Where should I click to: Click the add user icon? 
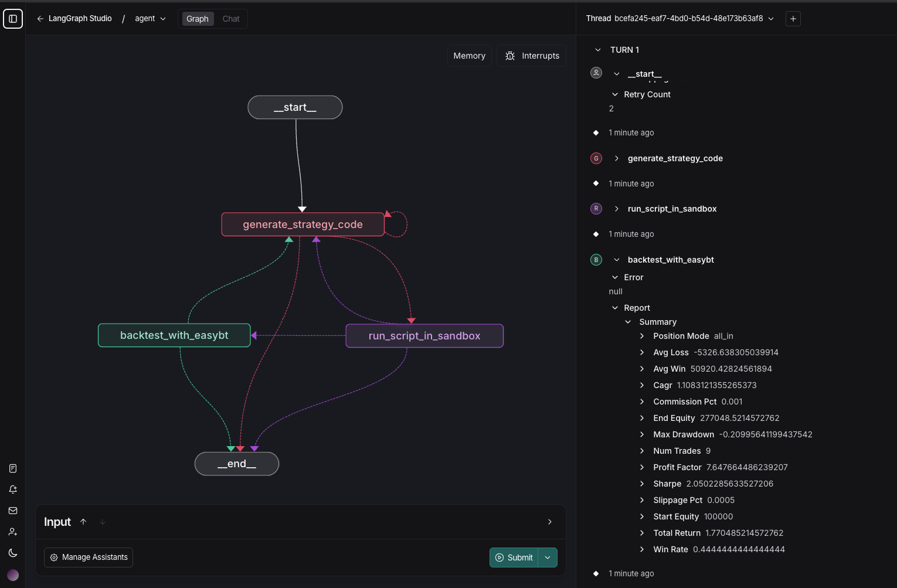click(13, 532)
